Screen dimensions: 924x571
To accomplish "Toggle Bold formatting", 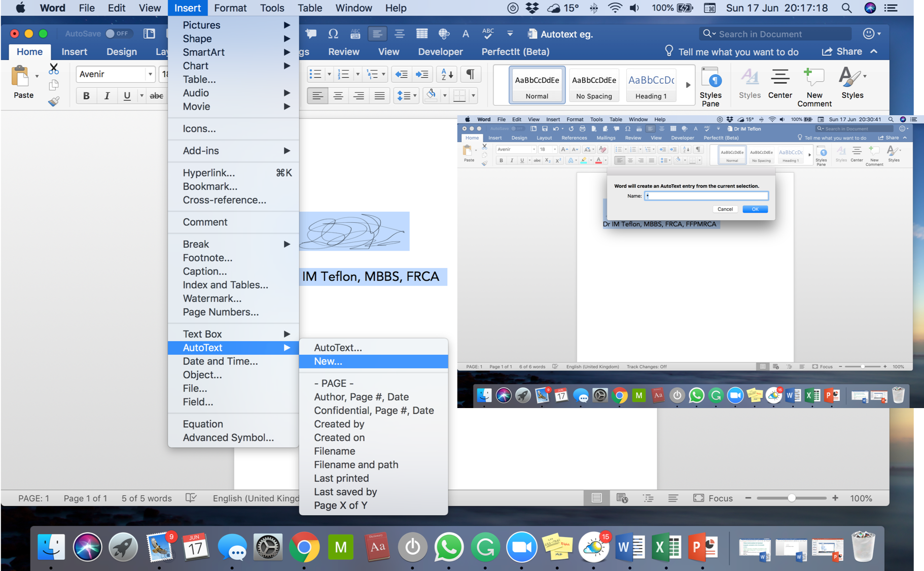I will (x=86, y=95).
